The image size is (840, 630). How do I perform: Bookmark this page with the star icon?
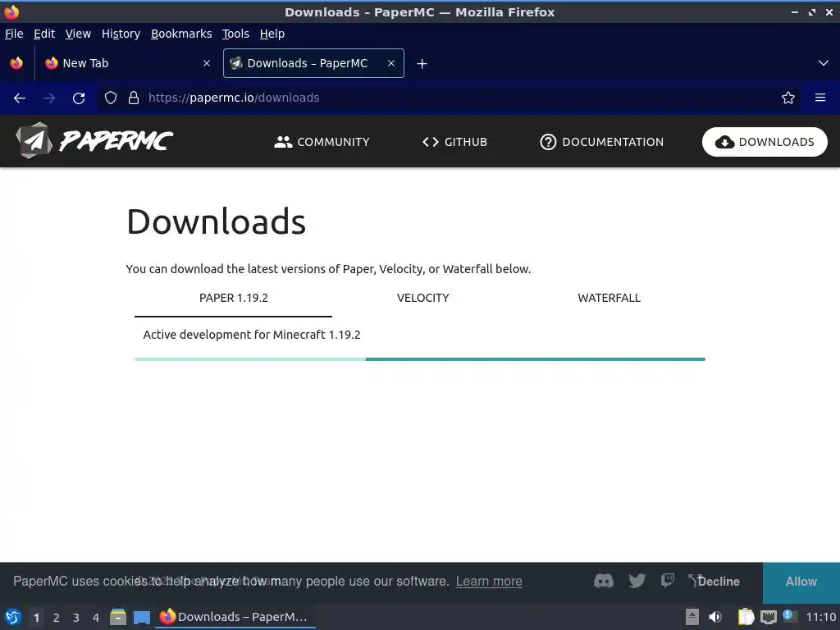pos(788,98)
